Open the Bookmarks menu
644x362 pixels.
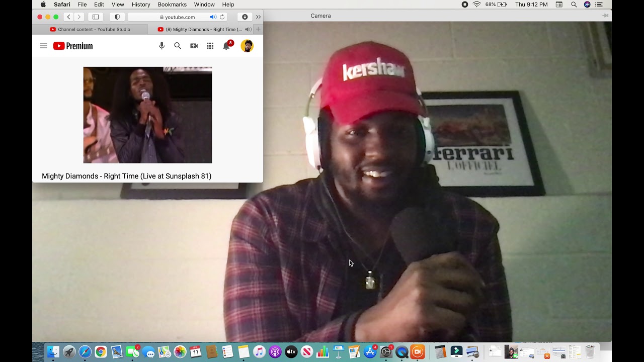[x=172, y=5]
